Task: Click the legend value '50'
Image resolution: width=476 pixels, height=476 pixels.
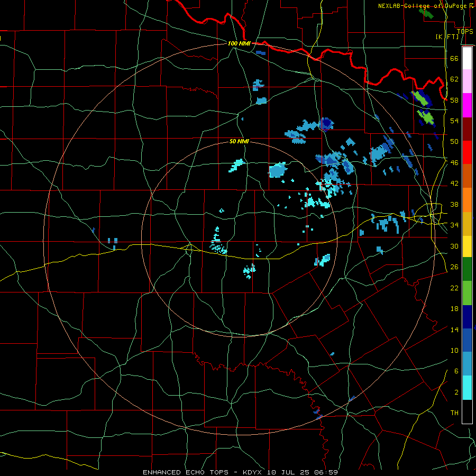Action: (x=454, y=141)
